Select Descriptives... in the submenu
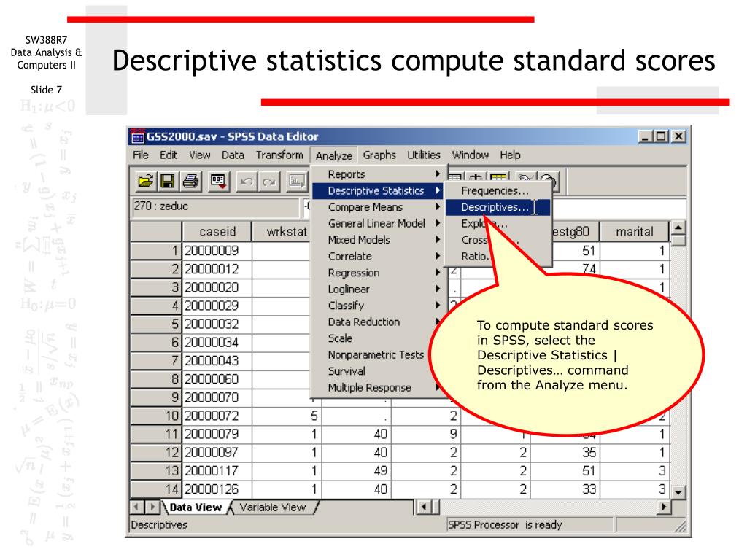Viewport: 747px width, 560px height. 498,207
